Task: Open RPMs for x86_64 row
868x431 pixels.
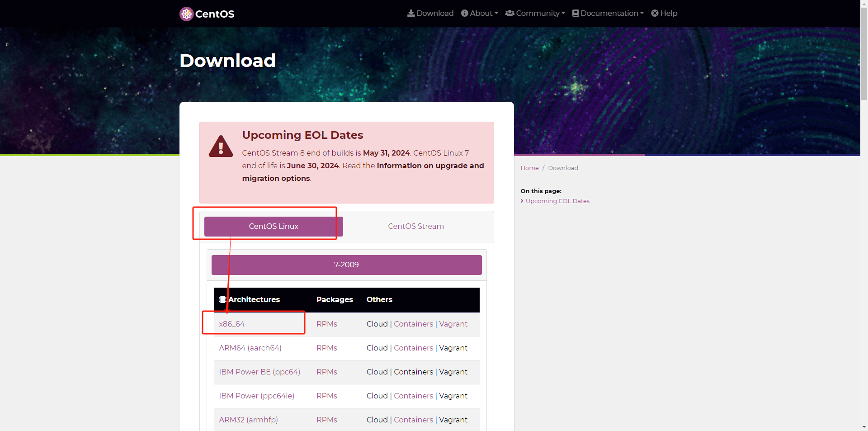Action: coord(327,324)
